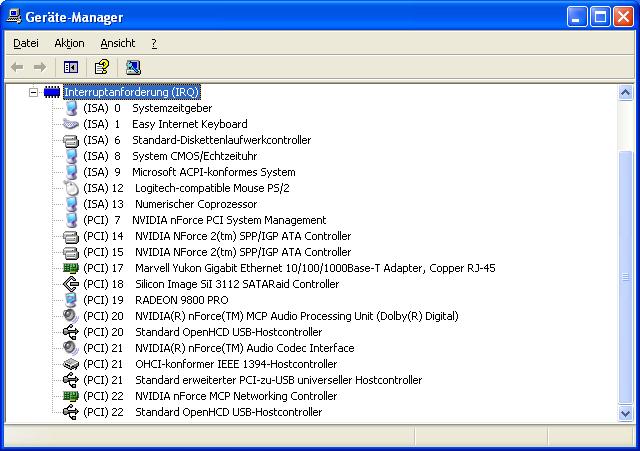Image resolution: width=640 pixels, height=451 pixels.
Task: Select PCI 20 Standard OpenHCD USB-Hostcontroller
Action: point(203,332)
